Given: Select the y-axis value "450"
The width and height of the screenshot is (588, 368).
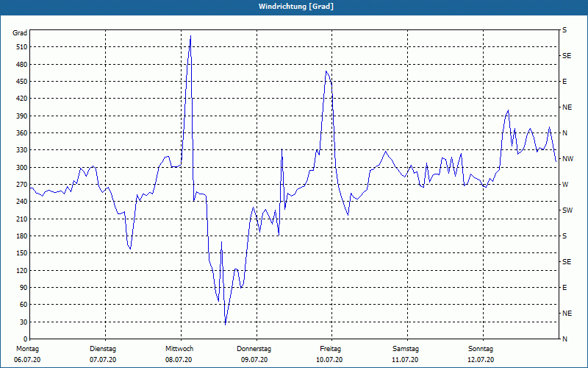Looking at the screenshot, I should tap(21, 82).
